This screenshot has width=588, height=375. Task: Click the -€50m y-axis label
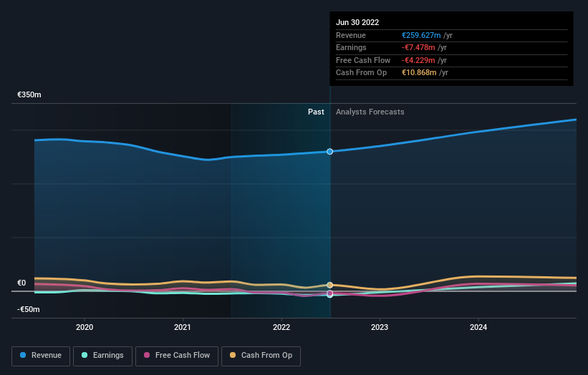tap(28, 309)
